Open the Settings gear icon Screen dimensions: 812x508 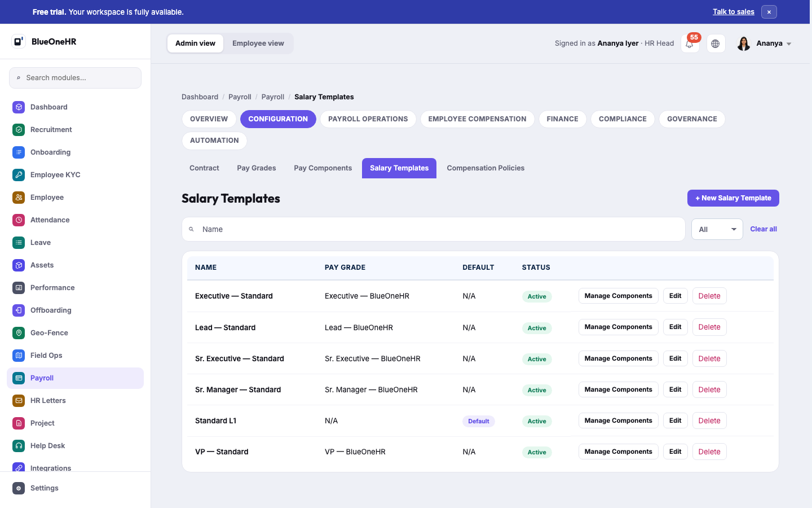pyautogui.click(x=19, y=488)
